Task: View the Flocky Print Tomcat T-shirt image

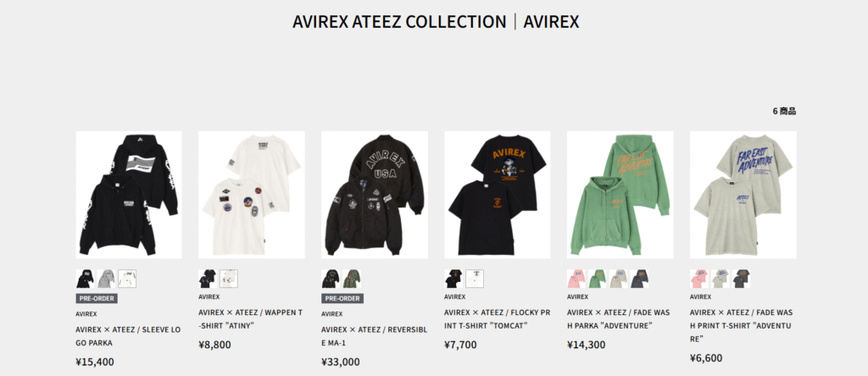Action: [498, 195]
